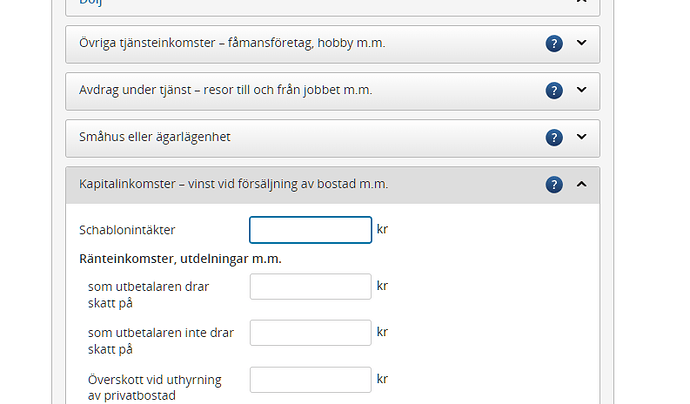Click input for utbetalaren inte drar skatt
690x404 pixels.
[x=310, y=333]
